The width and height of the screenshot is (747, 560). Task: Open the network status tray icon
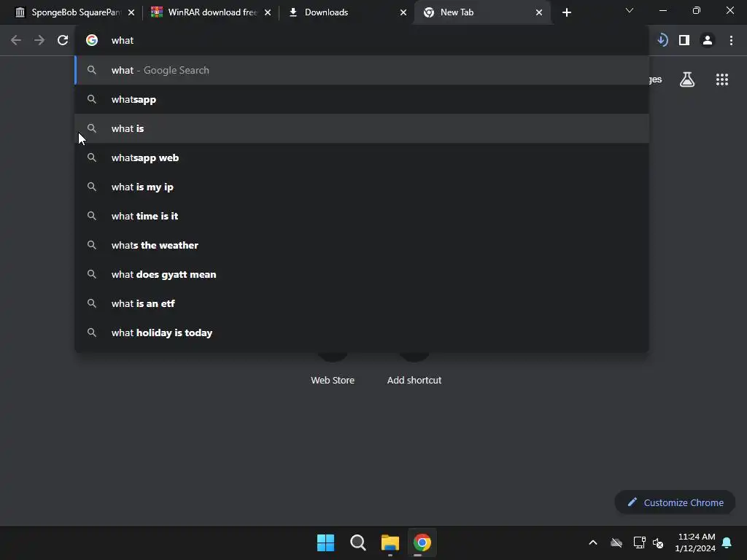coord(639,542)
